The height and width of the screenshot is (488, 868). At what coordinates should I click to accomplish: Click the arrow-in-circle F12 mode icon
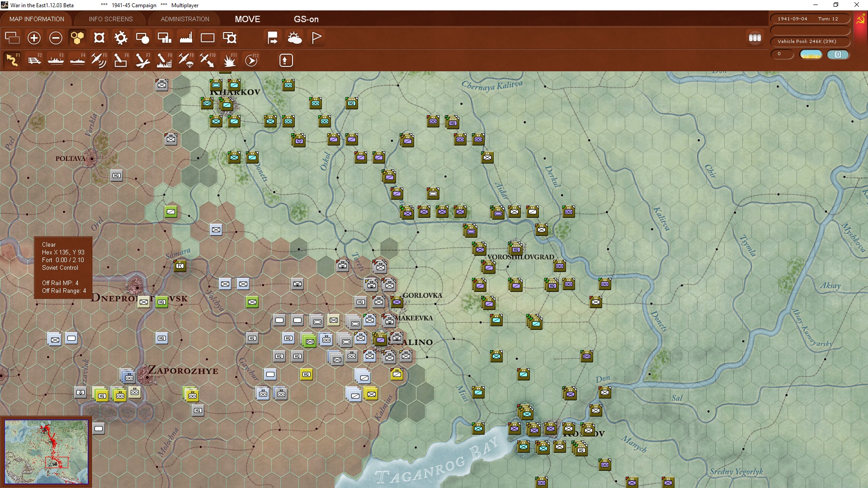point(251,60)
